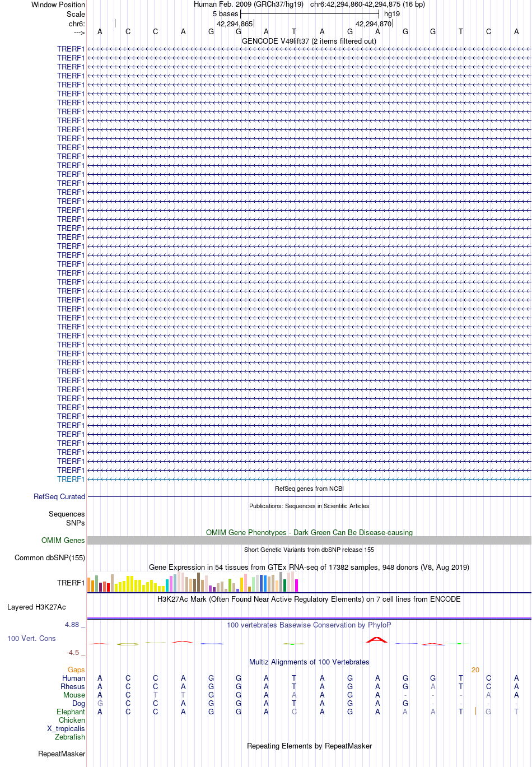The width and height of the screenshot is (532, 767).
Task: Click the Window Position label
Action: tap(58, 4)
